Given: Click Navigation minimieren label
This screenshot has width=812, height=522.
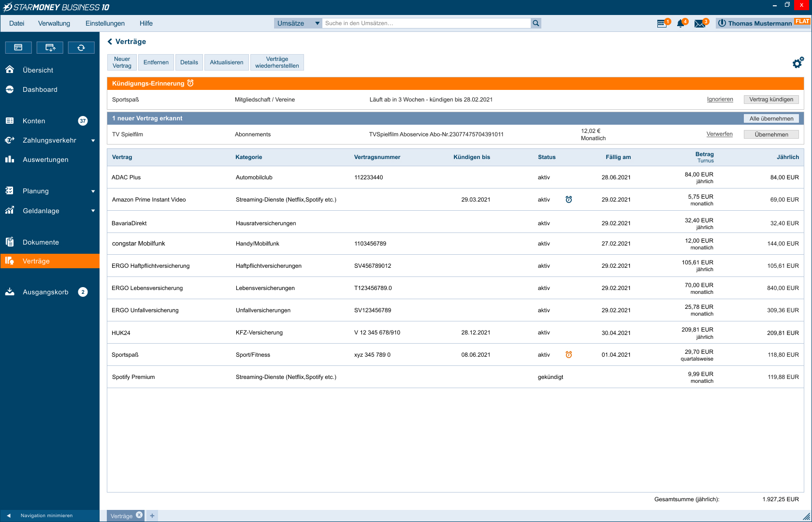Looking at the screenshot, I should pyautogui.click(x=46, y=516).
